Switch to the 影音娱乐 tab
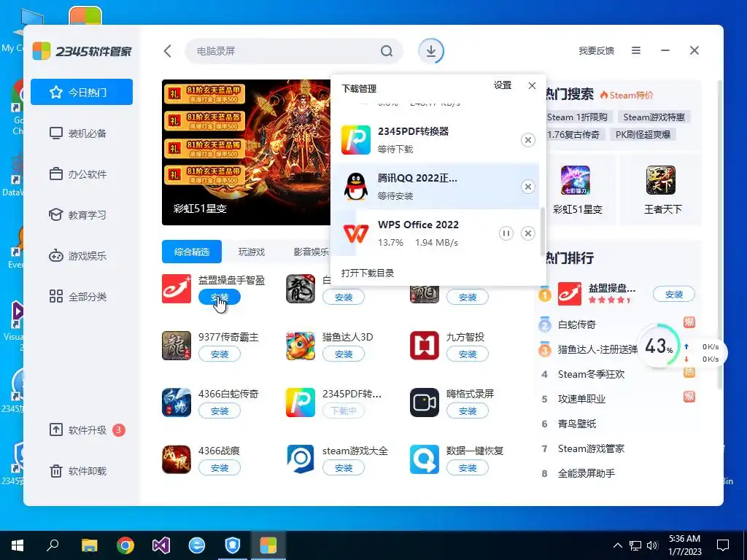This screenshot has height=560, width=747. point(311,252)
